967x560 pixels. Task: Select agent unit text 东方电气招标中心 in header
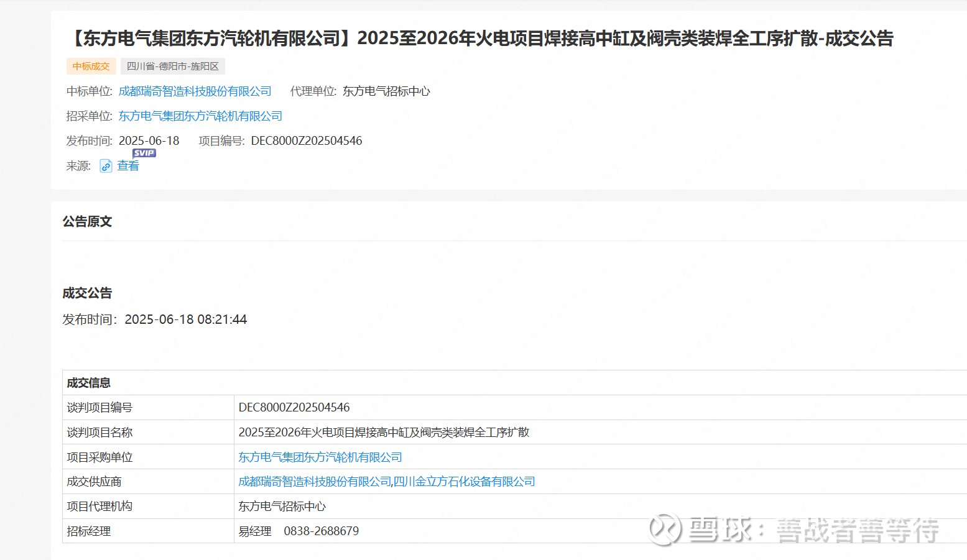pyautogui.click(x=386, y=91)
